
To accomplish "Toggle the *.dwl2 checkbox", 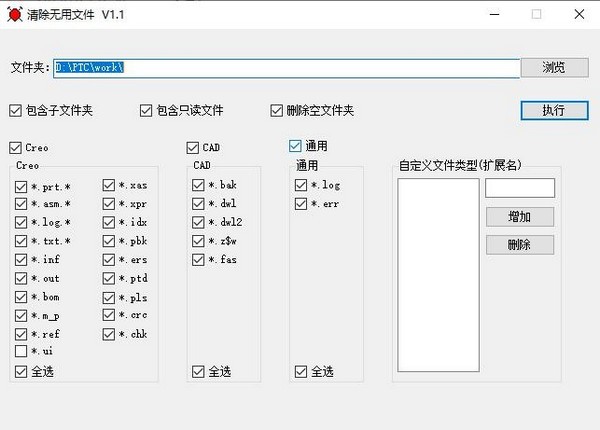I will [198, 222].
